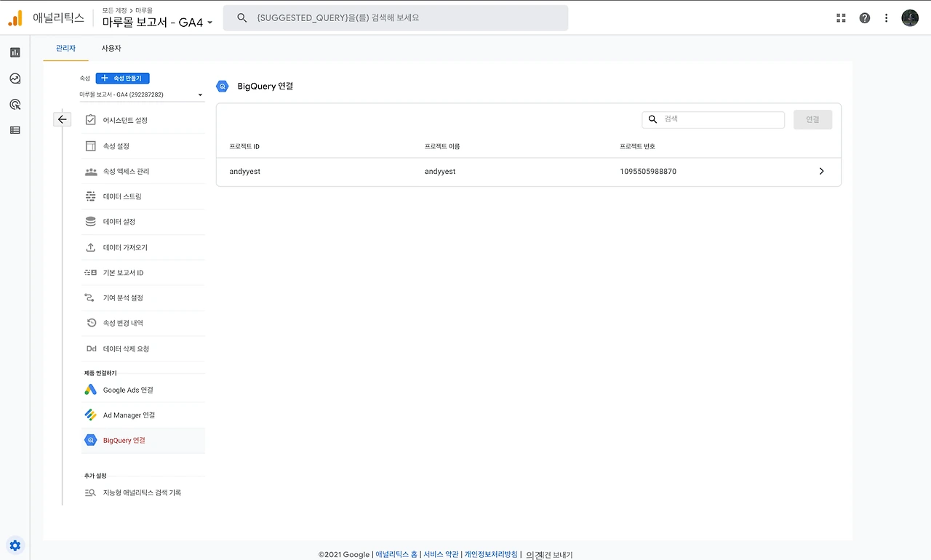Open the 서비스 약관 footer link
Viewport: 931px width, 560px height.
point(441,554)
